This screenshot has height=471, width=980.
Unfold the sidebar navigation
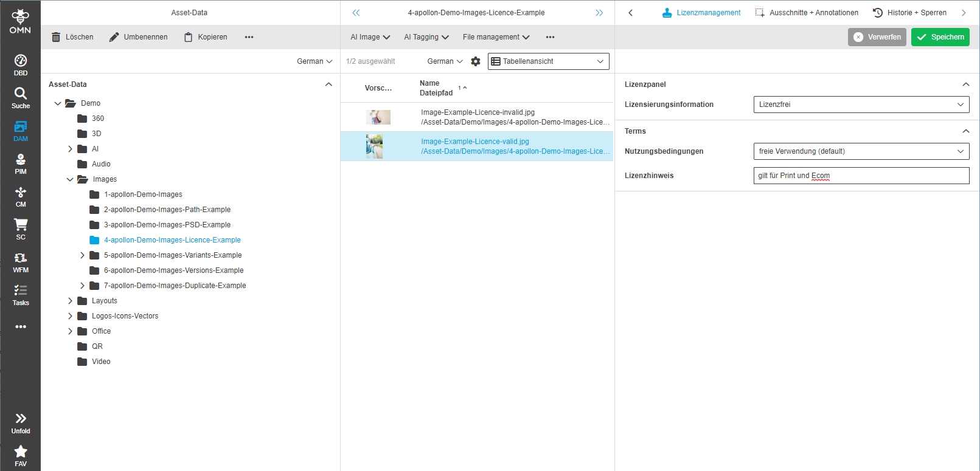21,423
